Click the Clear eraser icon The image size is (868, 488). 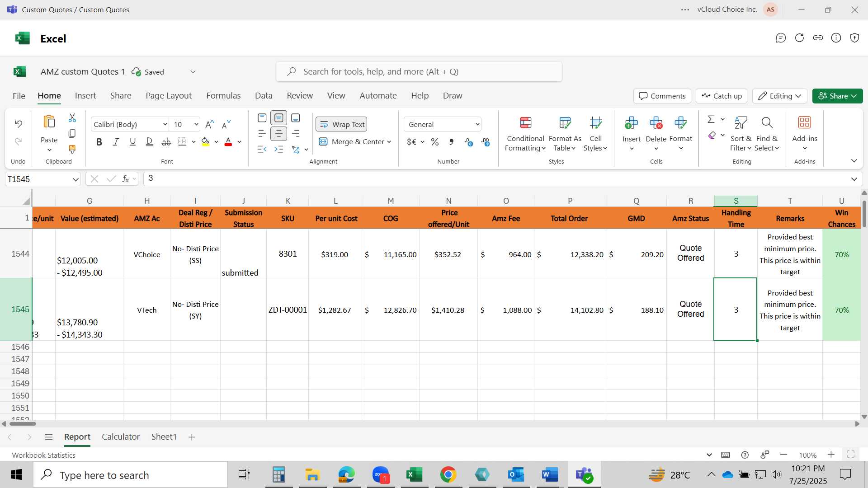(x=712, y=135)
